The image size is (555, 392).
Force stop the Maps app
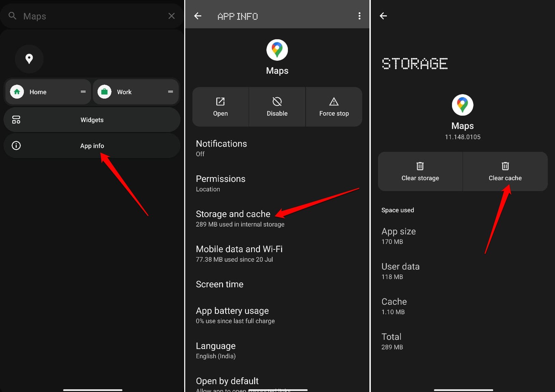pyautogui.click(x=334, y=107)
